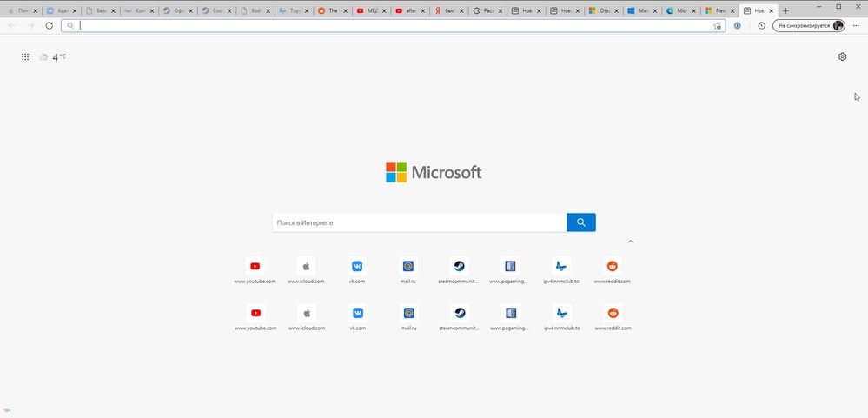Switch to the 'Рас' tab
The width and height of the screenshot is (868, 418).
coord(486,10)
